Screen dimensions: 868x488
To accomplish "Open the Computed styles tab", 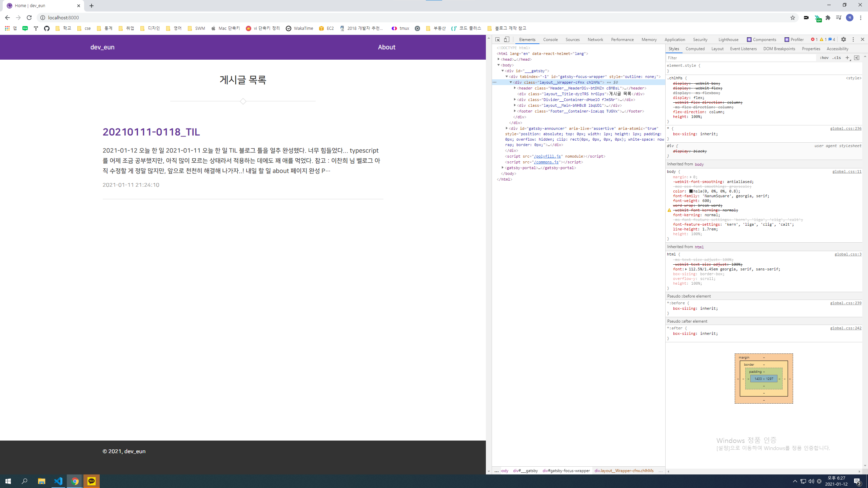I will pyautogui.click(x=695, y=49).
